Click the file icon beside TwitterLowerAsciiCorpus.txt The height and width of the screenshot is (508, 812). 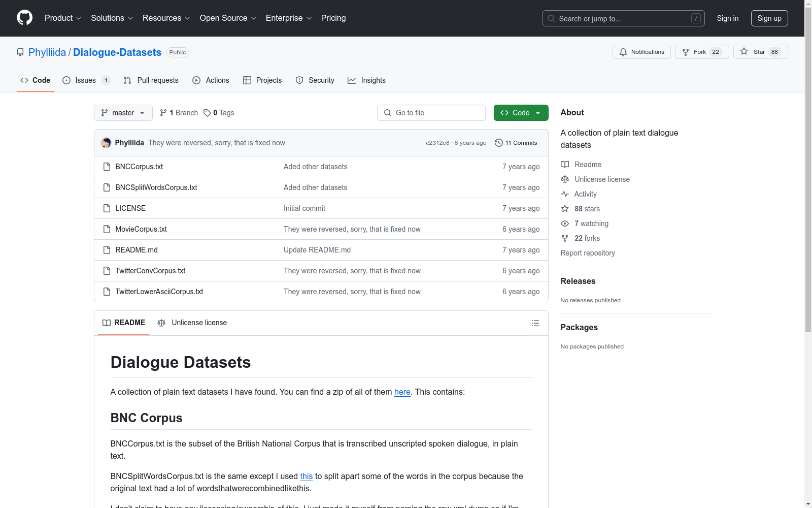(107, 292)
